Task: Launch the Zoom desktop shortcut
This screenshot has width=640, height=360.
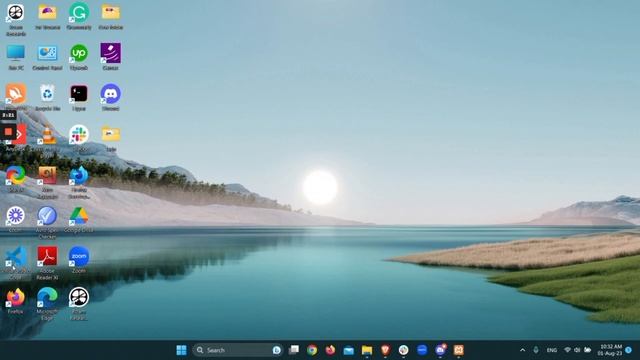Action: point(79,260)
